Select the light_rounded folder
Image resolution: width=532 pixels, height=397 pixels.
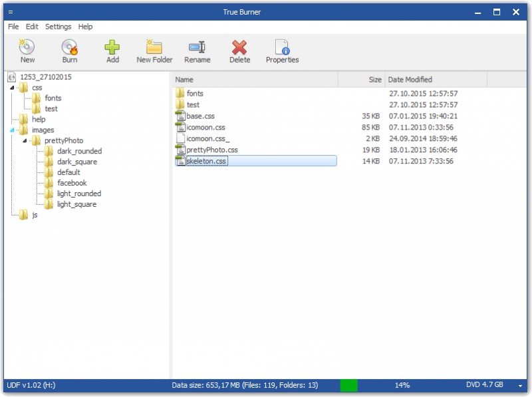tap(79, 194)
